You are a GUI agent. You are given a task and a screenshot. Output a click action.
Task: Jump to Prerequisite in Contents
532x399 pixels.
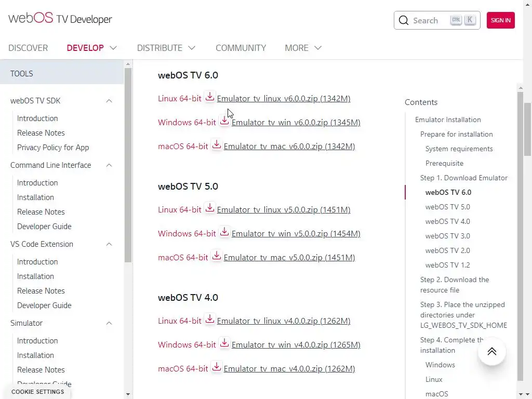(444, 164)
